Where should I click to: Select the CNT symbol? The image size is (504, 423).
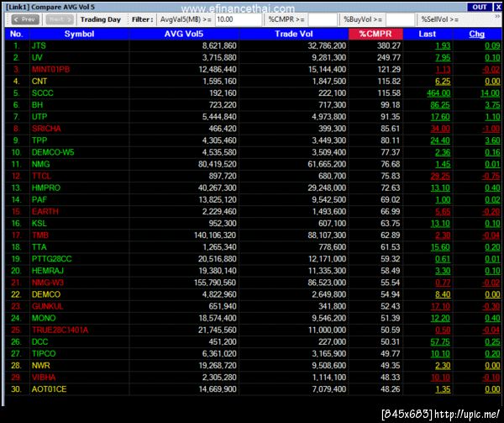[x=39, y=82]
